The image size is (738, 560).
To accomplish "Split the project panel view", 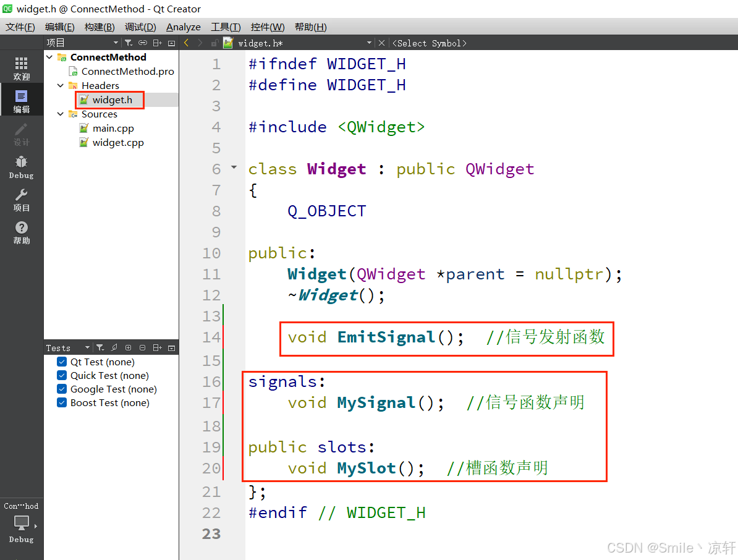I will click(157, 43).
